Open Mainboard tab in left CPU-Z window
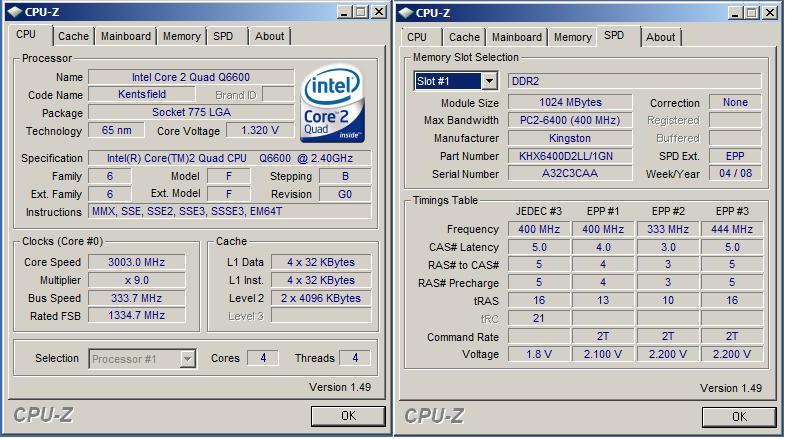Viewport: 787px width, 439px height. [125, 36]
